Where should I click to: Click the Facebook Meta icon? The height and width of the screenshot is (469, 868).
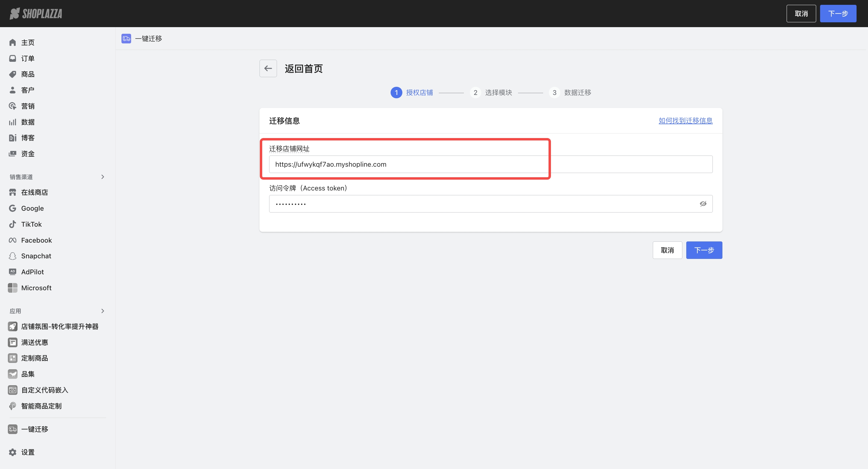click(x=12, y=240)
